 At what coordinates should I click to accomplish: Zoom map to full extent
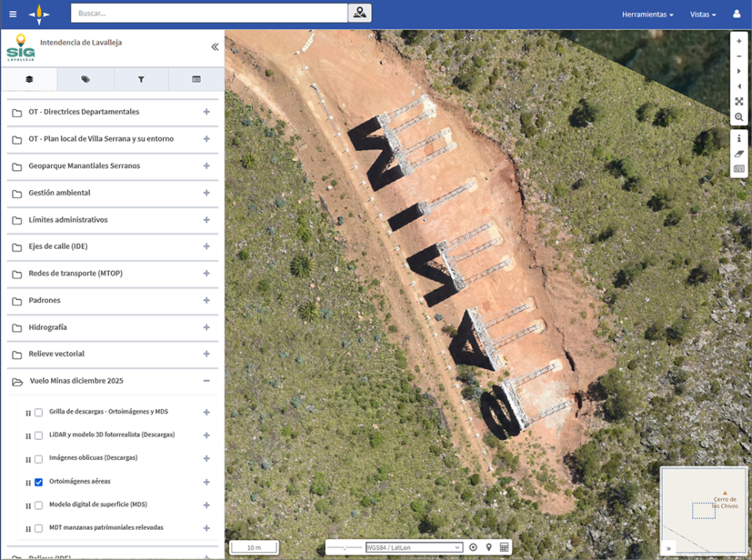739,102
